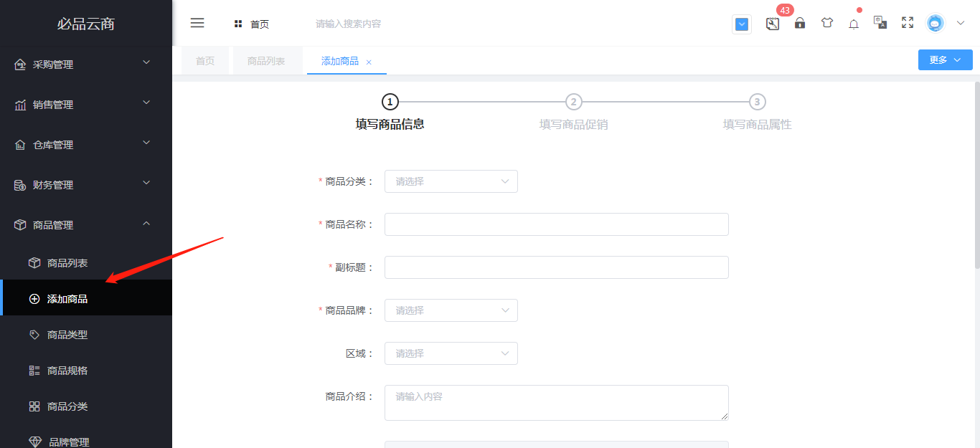
Task: Toggle fullscreen mode icon
Action: click(908, 23)
